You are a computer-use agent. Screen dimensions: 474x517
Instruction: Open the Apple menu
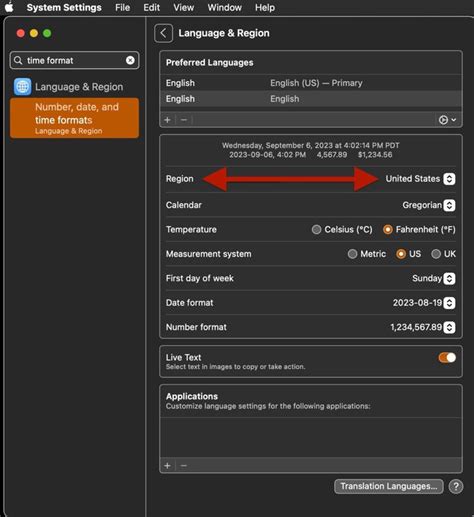pos(9,7)
